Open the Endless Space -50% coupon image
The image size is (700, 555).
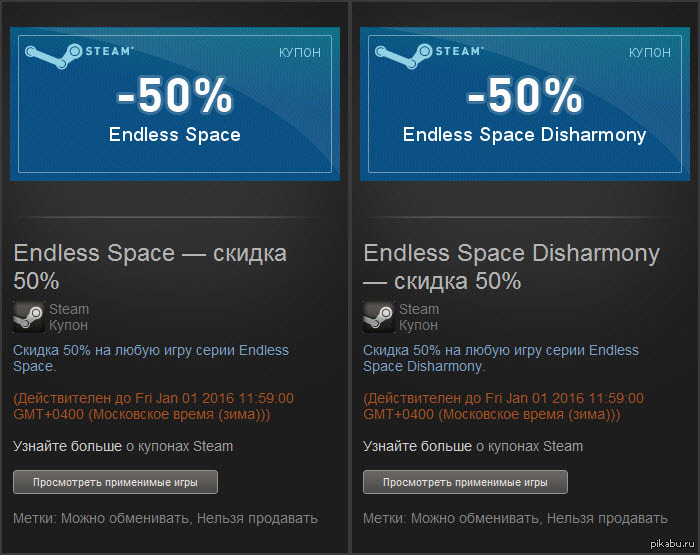[x=175, y=104]
